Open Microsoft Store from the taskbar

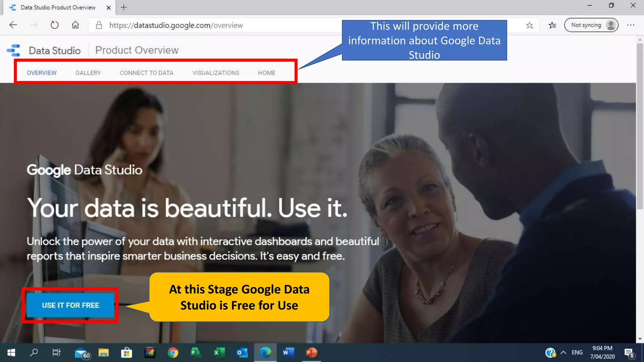pos(126,353)
